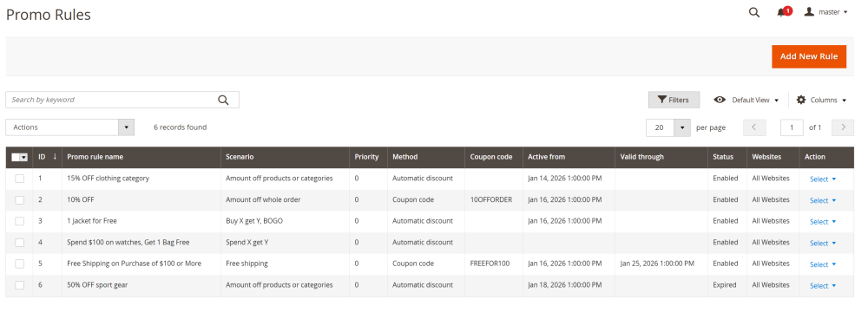
Task: Sort by the Priority column header
Action: [x=368, y=157]
